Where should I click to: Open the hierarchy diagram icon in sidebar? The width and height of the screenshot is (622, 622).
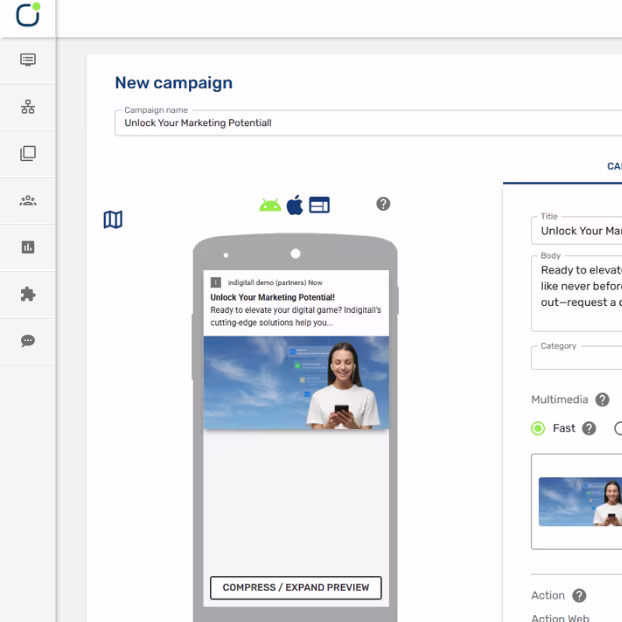28,107
